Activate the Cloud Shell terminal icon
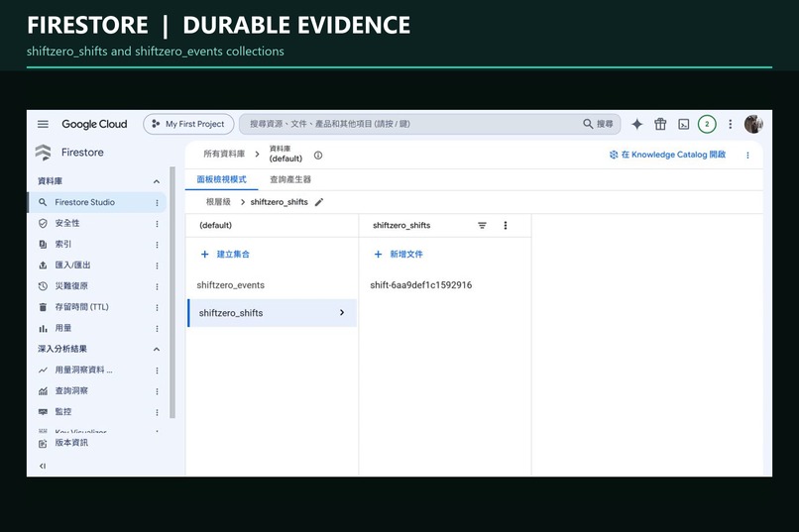 click(x=683, y=124)
